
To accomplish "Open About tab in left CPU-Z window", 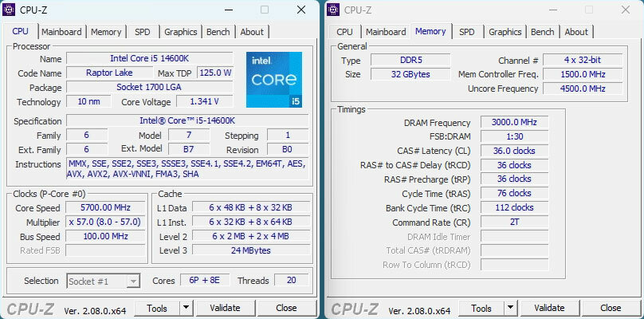I will click(x=252, y=32).
